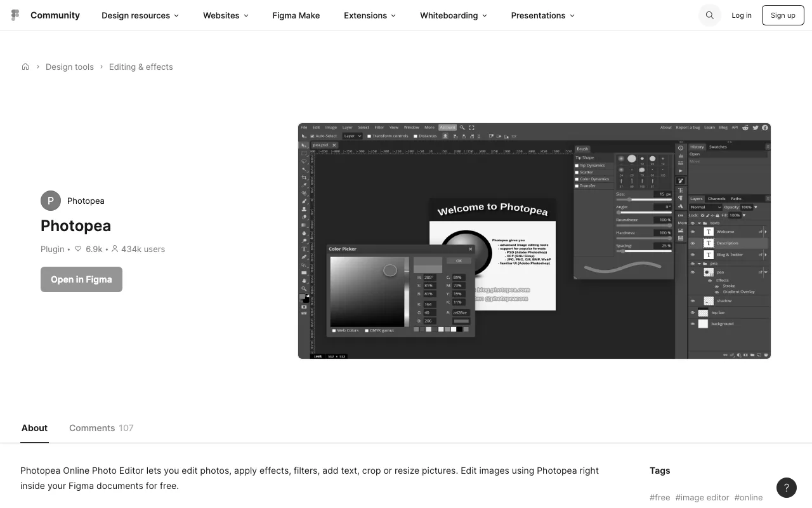
Task: Click the #online tag
Action: point(749,497)
